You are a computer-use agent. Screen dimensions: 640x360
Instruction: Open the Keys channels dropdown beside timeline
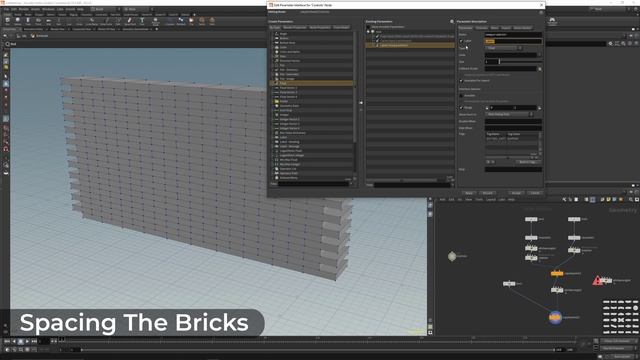[x=618, y=341]
